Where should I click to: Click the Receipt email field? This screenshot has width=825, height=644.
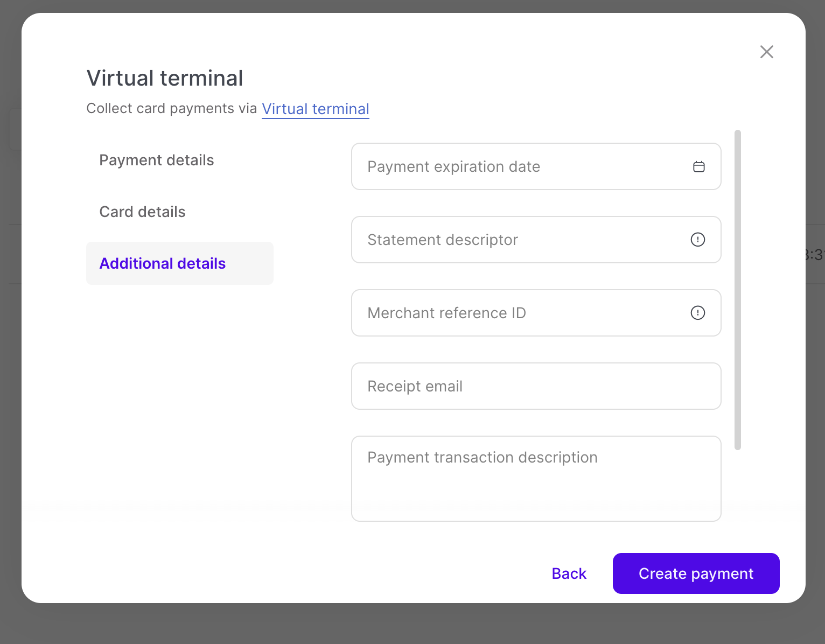(x=536, y=386)
